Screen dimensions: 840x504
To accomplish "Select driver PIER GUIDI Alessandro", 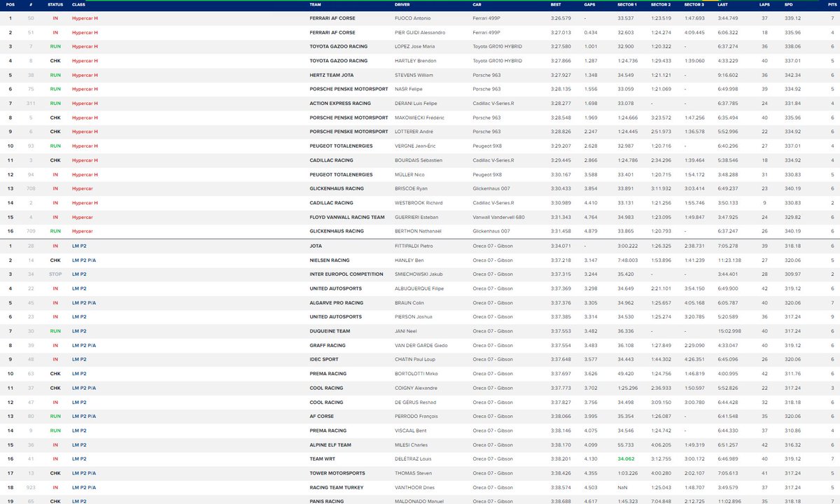I will click(420, 32).
